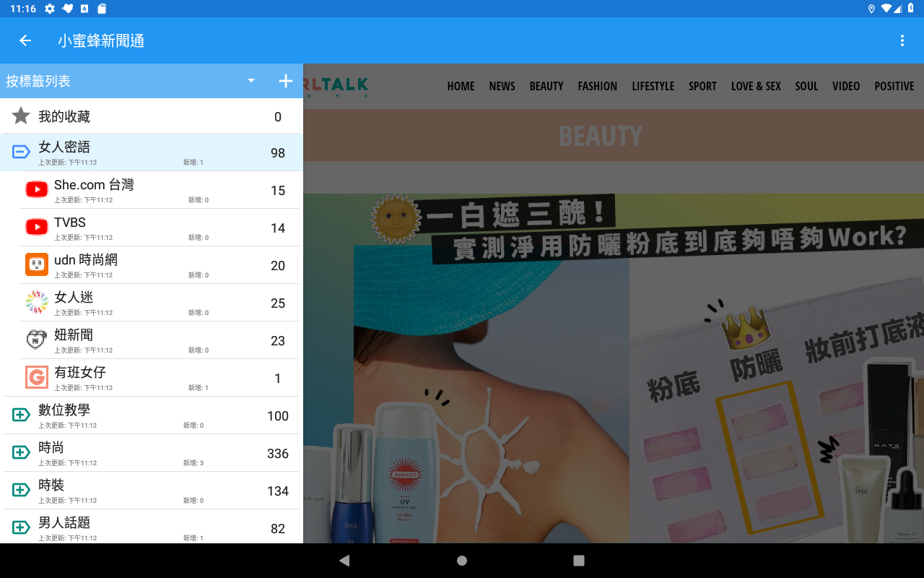The height and width of the screenshot is (578, 924).
Task: Expand the 時尚 tag group
Action: click(21, 452)
